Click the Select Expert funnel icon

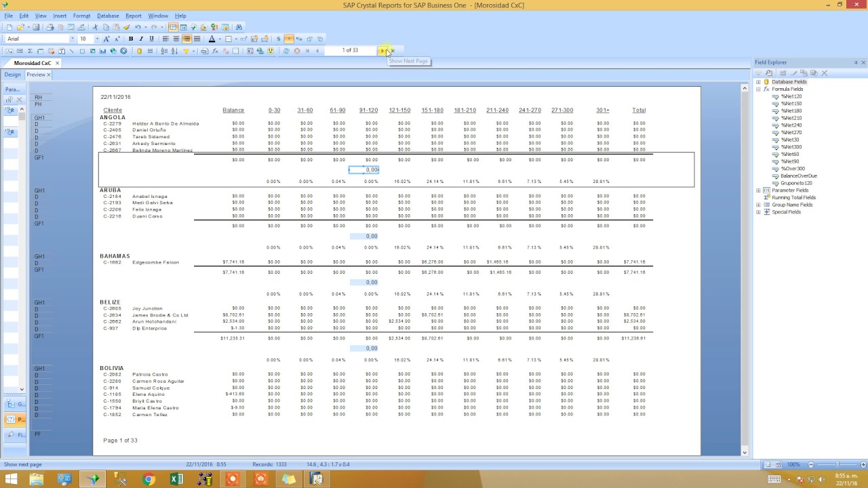[x=186, y=51]
